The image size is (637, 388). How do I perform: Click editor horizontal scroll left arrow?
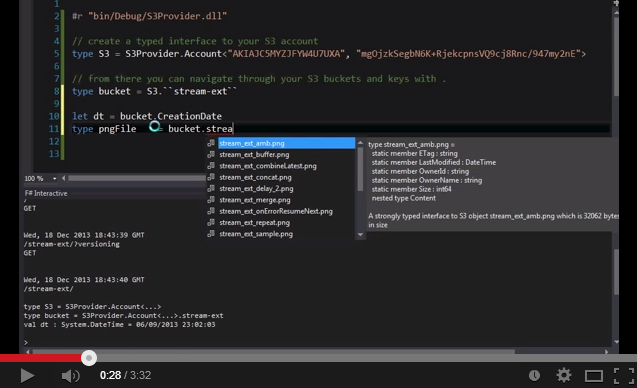click(x=63, y=178)
